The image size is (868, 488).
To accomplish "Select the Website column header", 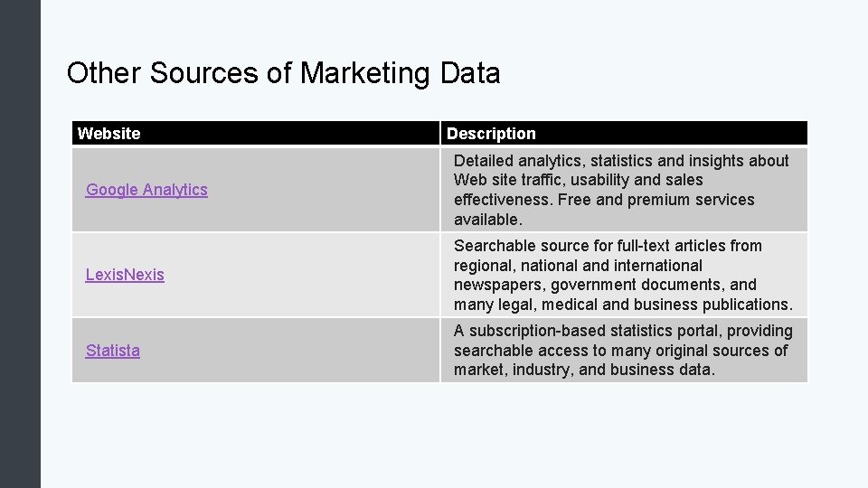I will click(109, 134).
